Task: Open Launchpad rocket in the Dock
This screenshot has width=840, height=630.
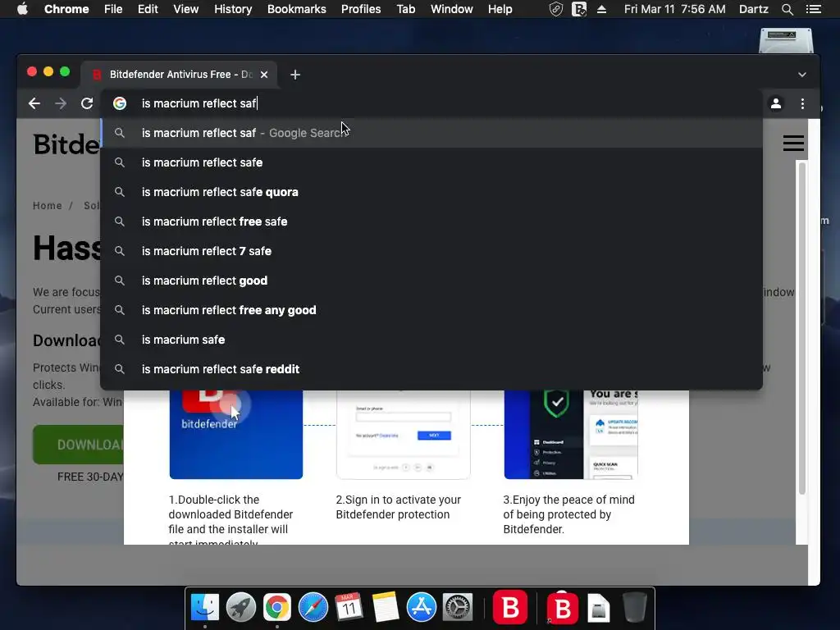Action: [x=240, y=608]
